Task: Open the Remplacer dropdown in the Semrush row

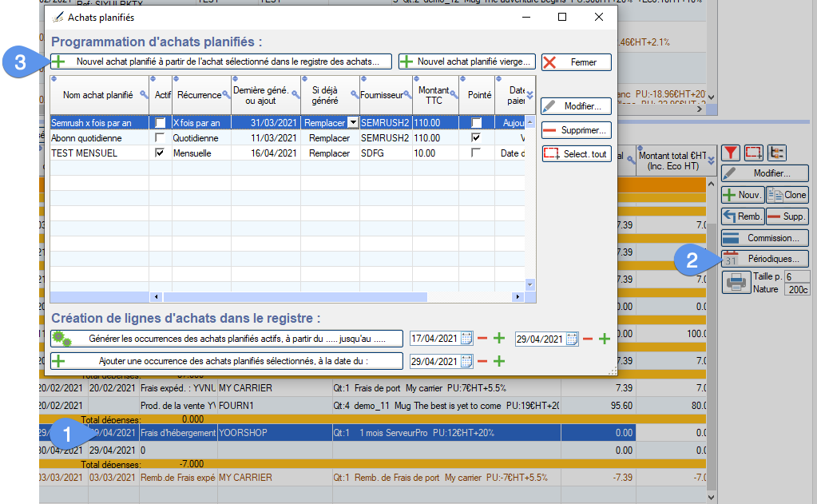Action: pos(353,123)
